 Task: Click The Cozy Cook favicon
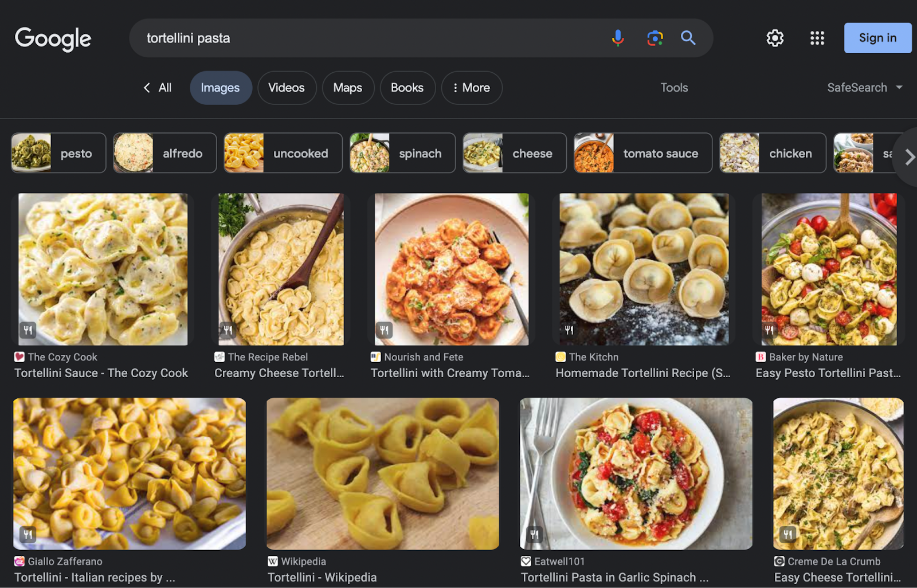[x=19, y=357]
